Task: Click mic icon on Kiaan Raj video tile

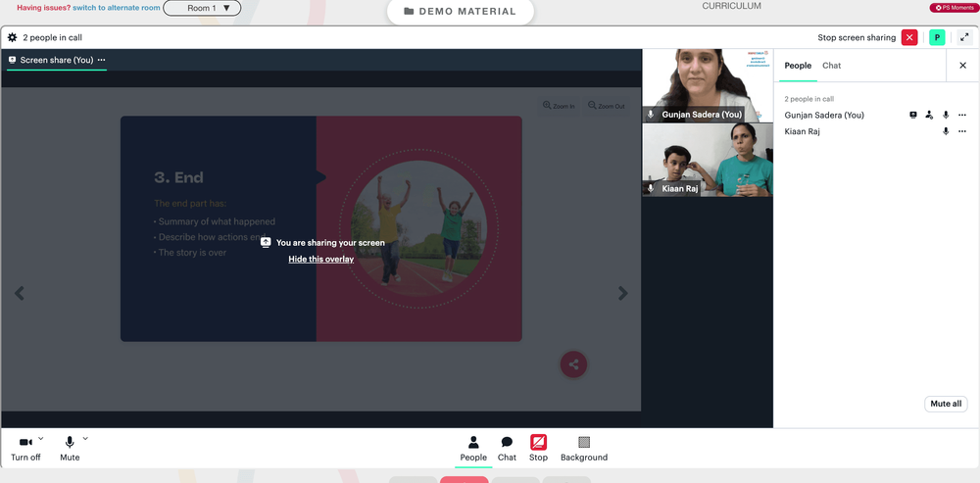Action: (x=651, y=188)
